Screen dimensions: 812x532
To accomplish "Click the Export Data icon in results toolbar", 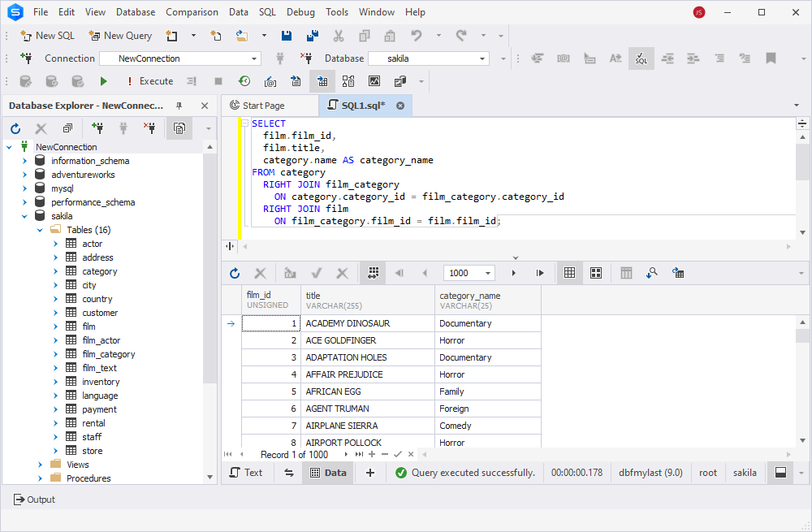I will point(678,273).
